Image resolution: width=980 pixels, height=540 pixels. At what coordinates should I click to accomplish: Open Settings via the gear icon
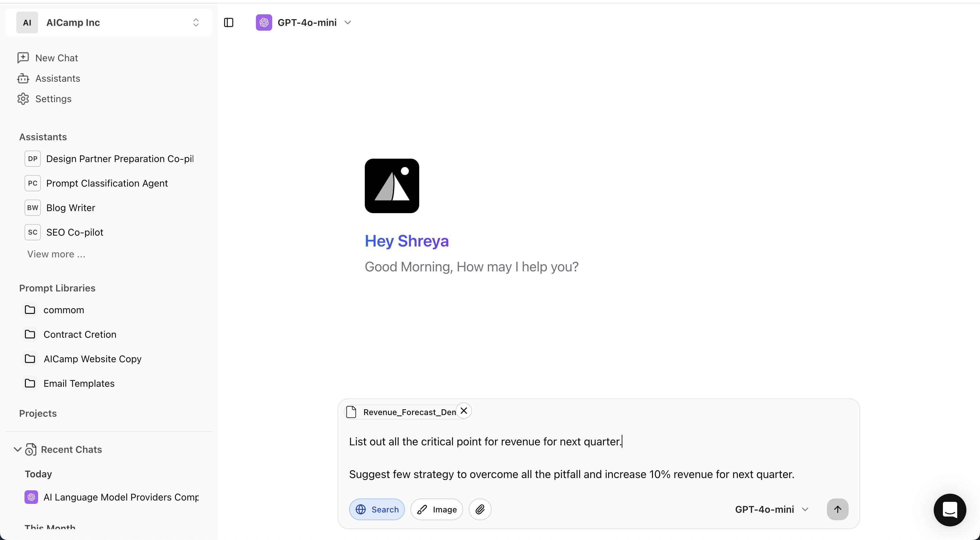pyautogui.click(x=23, y=99)
